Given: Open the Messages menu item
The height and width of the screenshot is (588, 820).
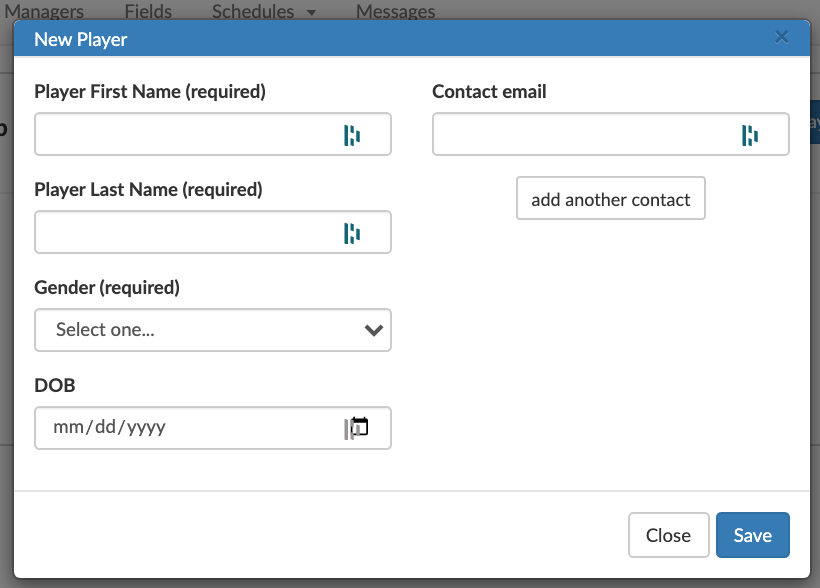Looking at the screenshot, I should coord(395,12).
